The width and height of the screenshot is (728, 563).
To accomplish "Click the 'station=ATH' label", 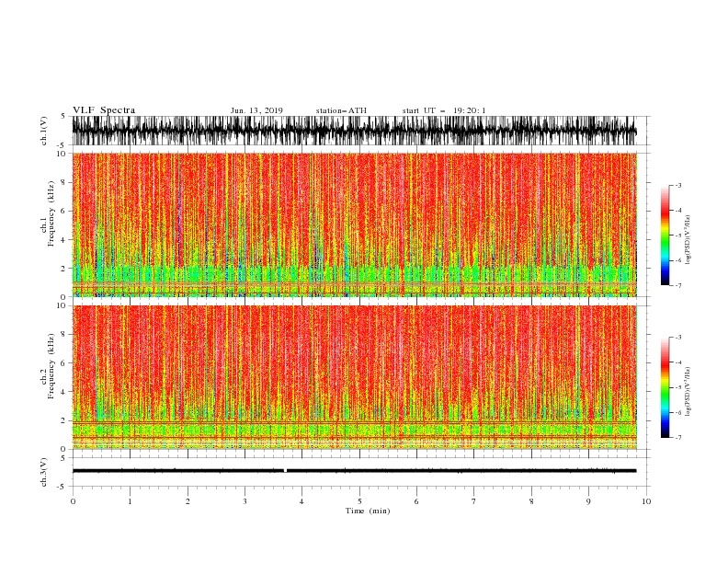I will click(x=341, y=110).
